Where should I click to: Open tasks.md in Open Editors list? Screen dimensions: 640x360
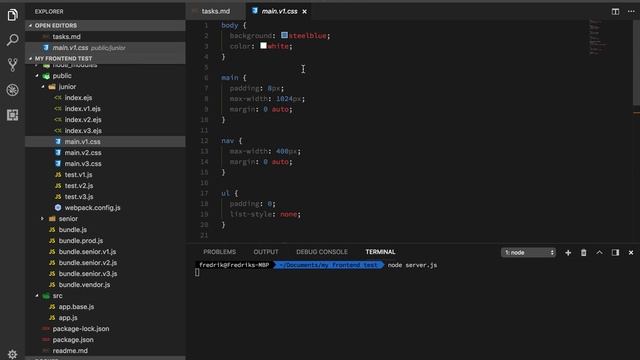tap(105, 36)
